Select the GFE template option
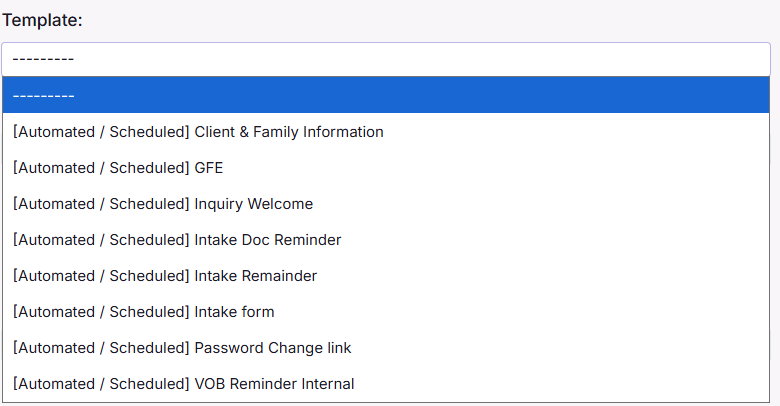Screen dimensions: 780x406 point(118,168)
